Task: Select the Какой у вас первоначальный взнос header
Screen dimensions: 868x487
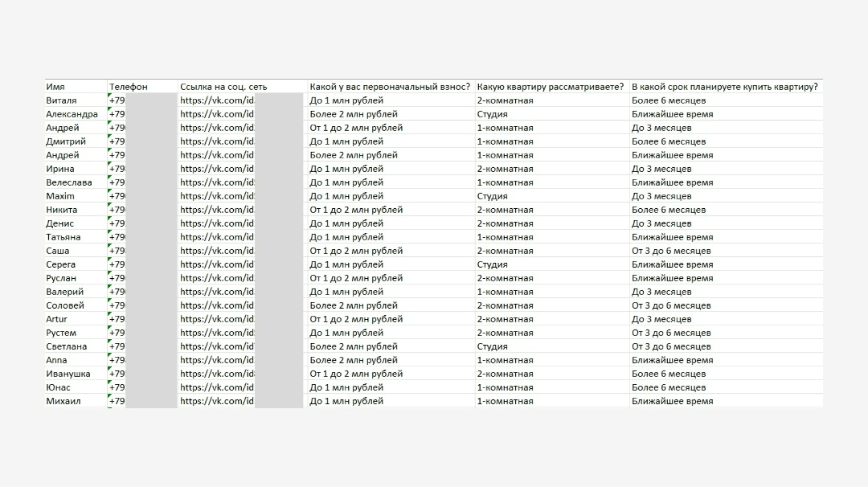Action: pyautogui.click(x=390, y=87)
